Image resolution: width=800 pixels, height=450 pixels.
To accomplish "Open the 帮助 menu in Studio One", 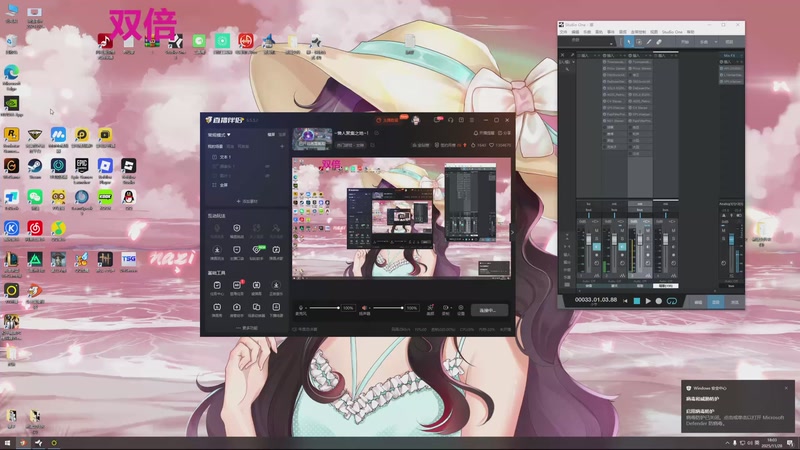I will (x=690, y=32).
